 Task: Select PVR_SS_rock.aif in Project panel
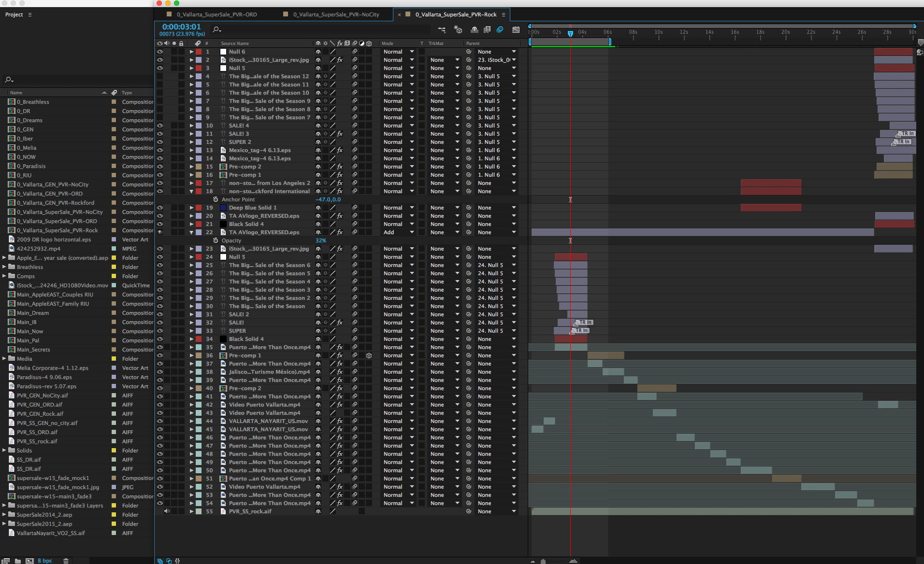point(37,441)
